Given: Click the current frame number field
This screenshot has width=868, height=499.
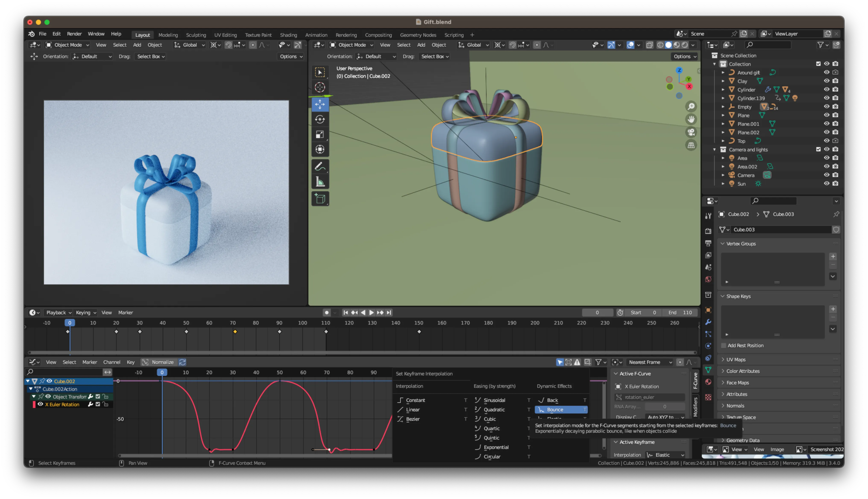Looking at the screenshot, I should coord(597,313).
